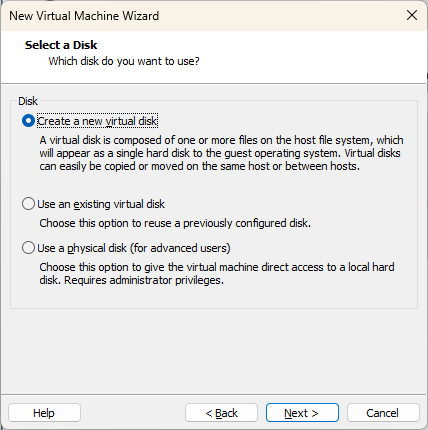Enable the Use a physical disk radio circle

(x=28, y=248)
